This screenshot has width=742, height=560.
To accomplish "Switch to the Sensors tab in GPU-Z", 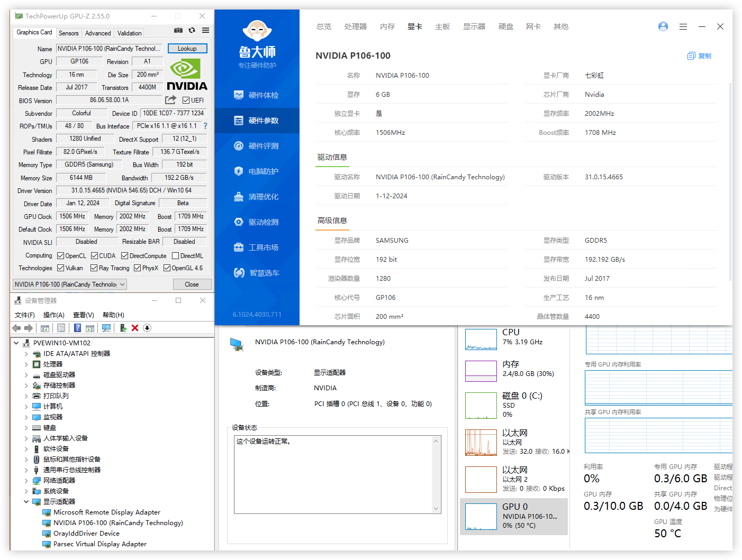I will [68, 33].
